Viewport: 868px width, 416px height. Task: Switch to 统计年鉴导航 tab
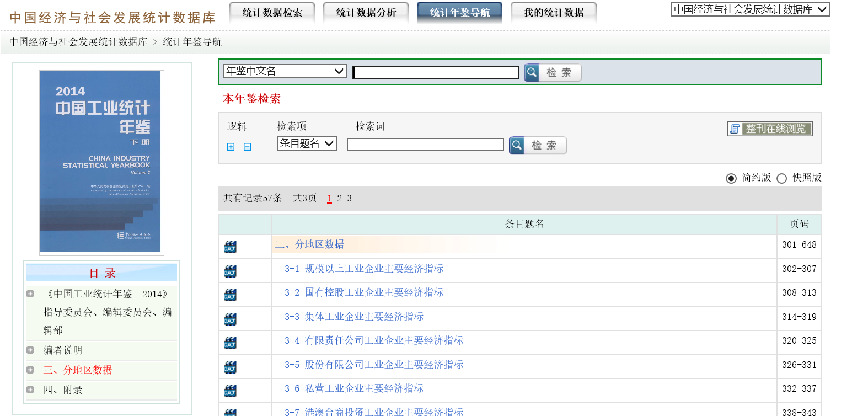pyautogui.click(x=460, y=13)
